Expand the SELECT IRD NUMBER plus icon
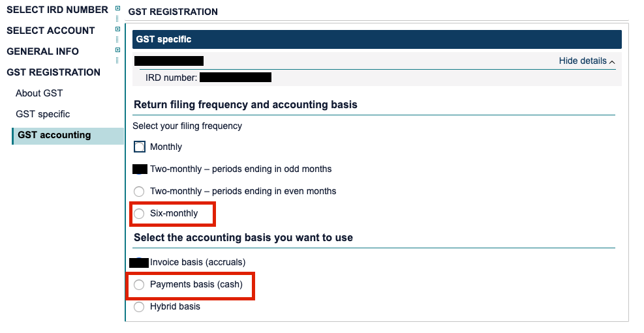644x333 pixels. [117, 8]
